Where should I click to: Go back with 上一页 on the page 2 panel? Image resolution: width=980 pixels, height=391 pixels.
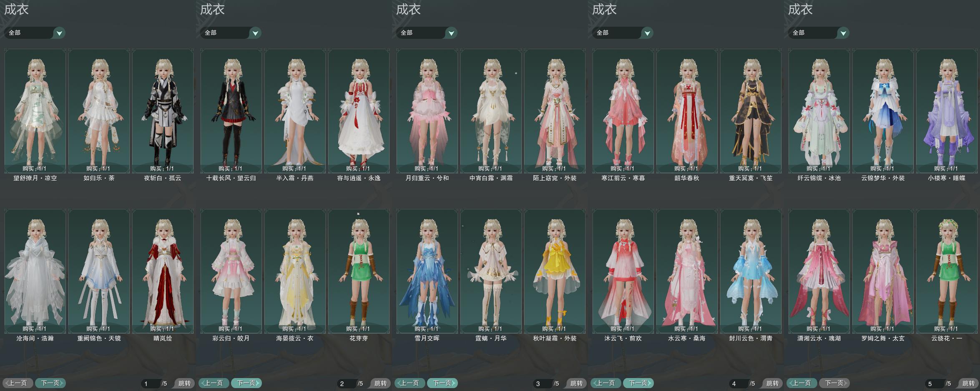(214, 383)
